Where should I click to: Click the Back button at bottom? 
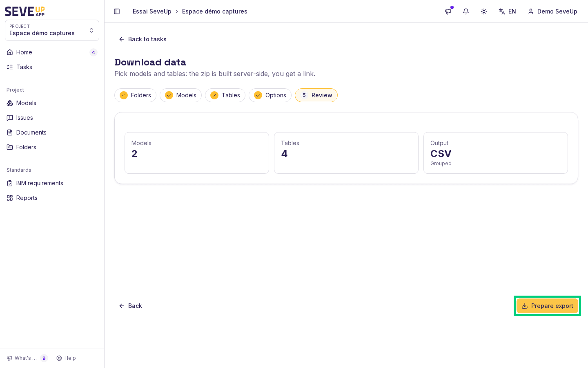(130, 306)
